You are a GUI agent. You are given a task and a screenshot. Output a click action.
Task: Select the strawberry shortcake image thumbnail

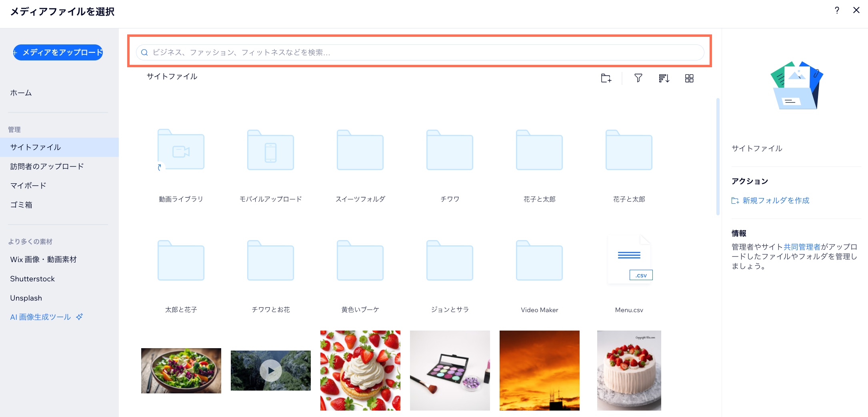360,371
